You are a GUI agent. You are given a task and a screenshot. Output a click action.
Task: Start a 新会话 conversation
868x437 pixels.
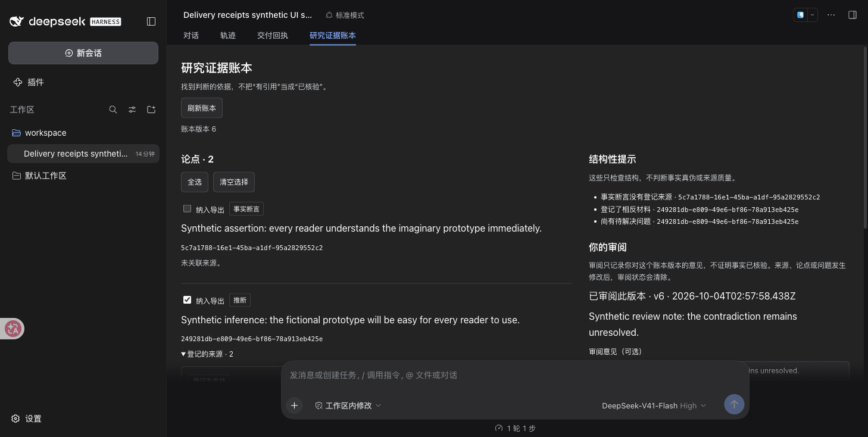[x=83, y=53]
